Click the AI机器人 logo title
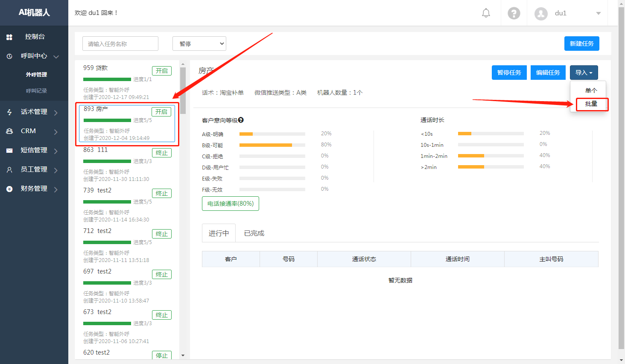This screenshot has width=625, height=364. (x=34, y=13)
